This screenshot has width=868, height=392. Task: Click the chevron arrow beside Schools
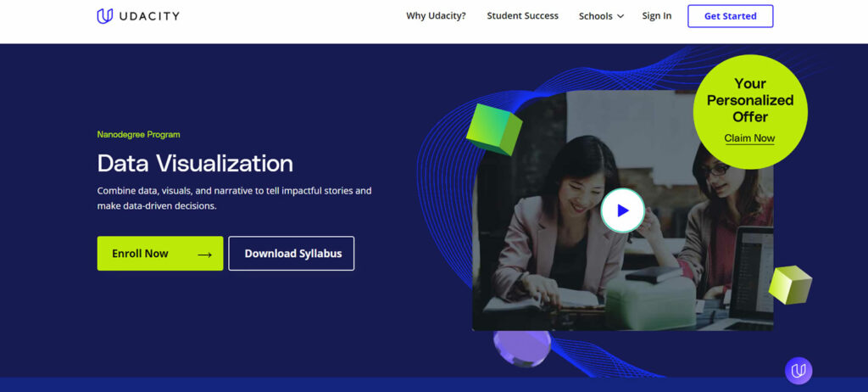620,16
